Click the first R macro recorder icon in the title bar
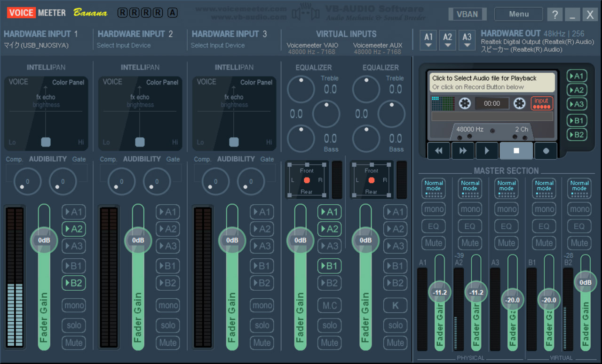Screen dimensions: 602x364 122,13
